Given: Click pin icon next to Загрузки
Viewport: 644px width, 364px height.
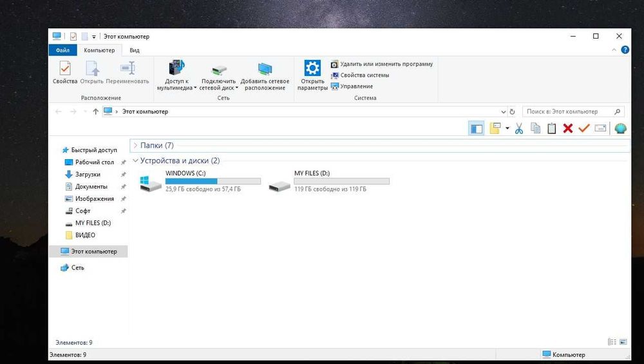Looking at the screenshot, I should (123, 175).
